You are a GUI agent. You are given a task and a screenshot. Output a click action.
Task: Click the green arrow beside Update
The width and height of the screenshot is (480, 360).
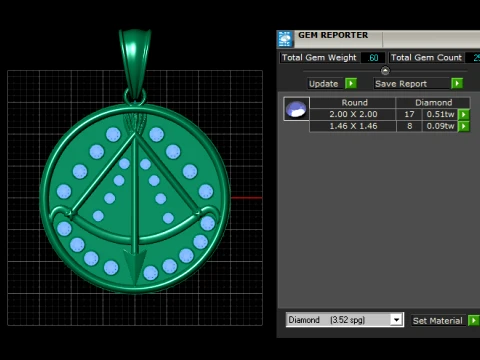click(351, 83)
